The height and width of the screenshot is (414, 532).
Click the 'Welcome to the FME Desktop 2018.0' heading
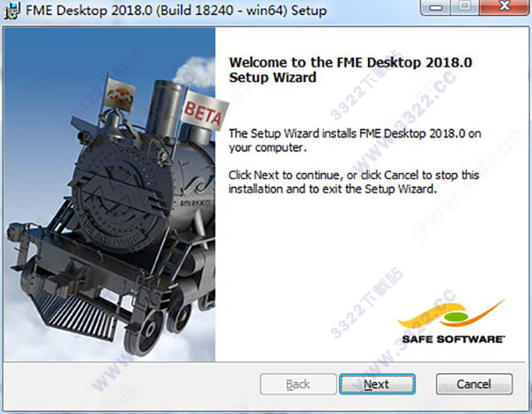(350, 70)
